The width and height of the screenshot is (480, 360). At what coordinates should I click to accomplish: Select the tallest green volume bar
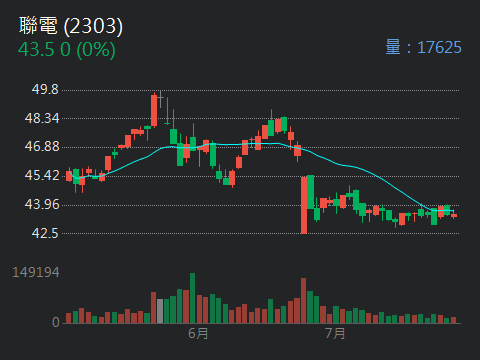(192, 298)
